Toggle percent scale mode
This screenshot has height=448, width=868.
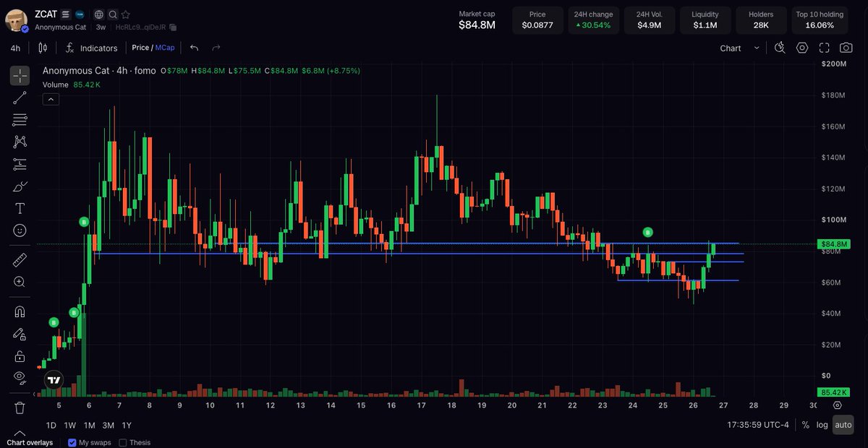pyautogui.click(x=805, y=425)
